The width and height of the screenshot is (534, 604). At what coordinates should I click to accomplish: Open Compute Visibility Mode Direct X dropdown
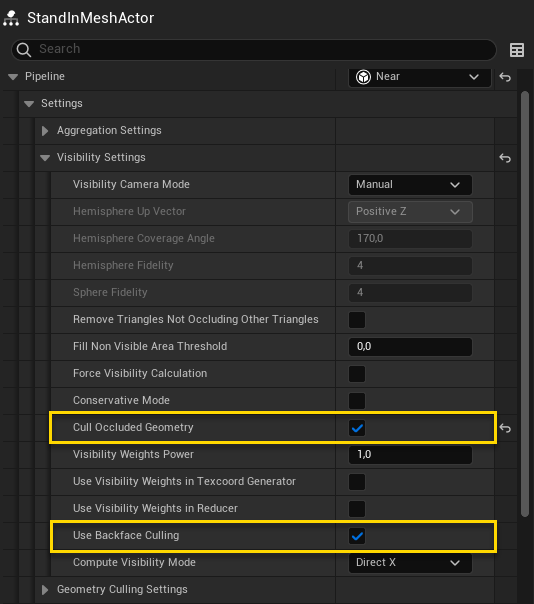click(x=410, y=563)
